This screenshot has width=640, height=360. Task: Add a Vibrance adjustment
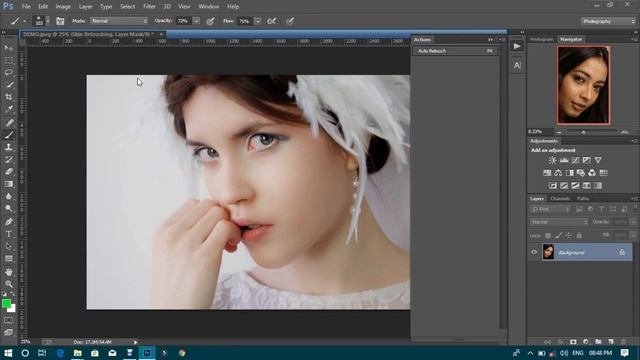598,160
